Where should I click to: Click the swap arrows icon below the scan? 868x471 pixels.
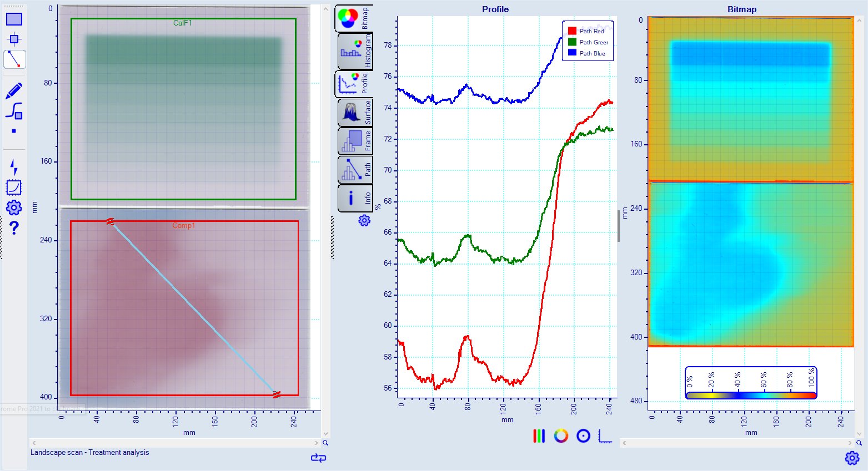[x=318, y=458]
